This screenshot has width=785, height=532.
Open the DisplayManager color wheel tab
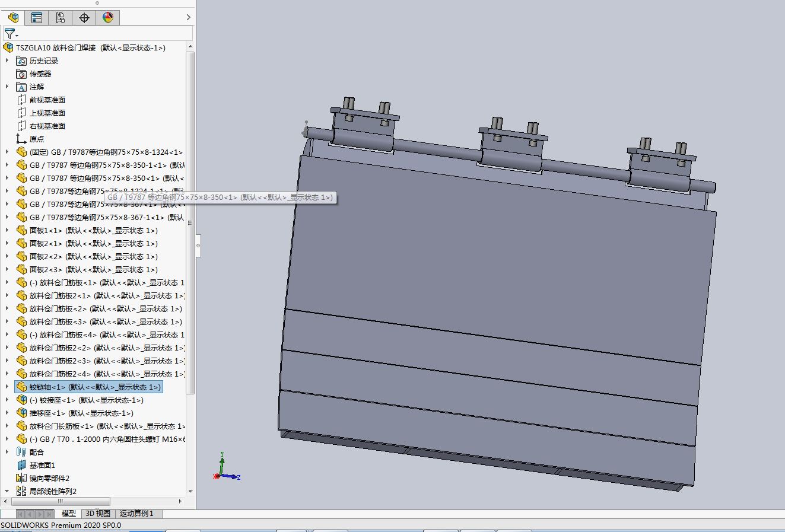coord(108,18)
